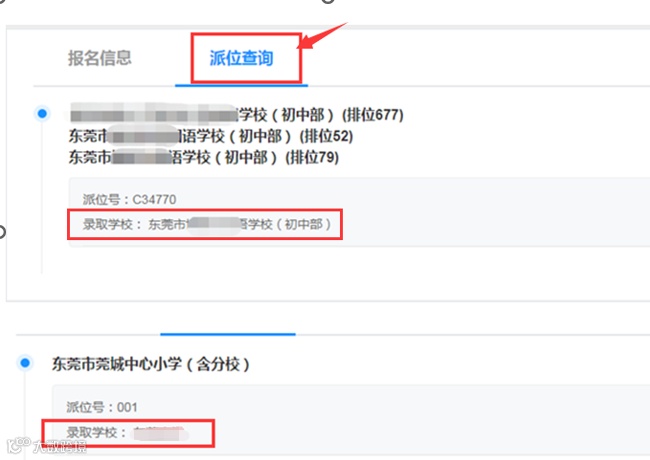Click the blue dot beside 排位677 entry
Image resolution: width=650 pixels, height=460 pixels.
click(x=42, y=113)
